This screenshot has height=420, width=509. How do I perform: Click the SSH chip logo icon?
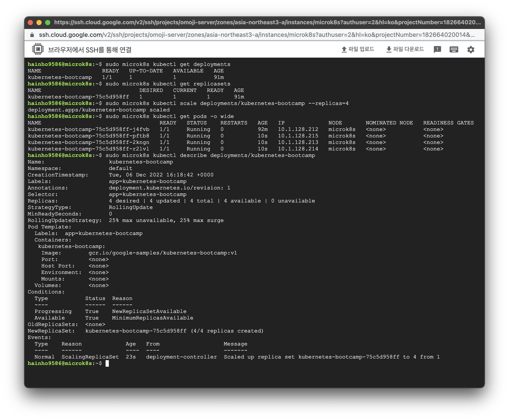pos(38,49)
